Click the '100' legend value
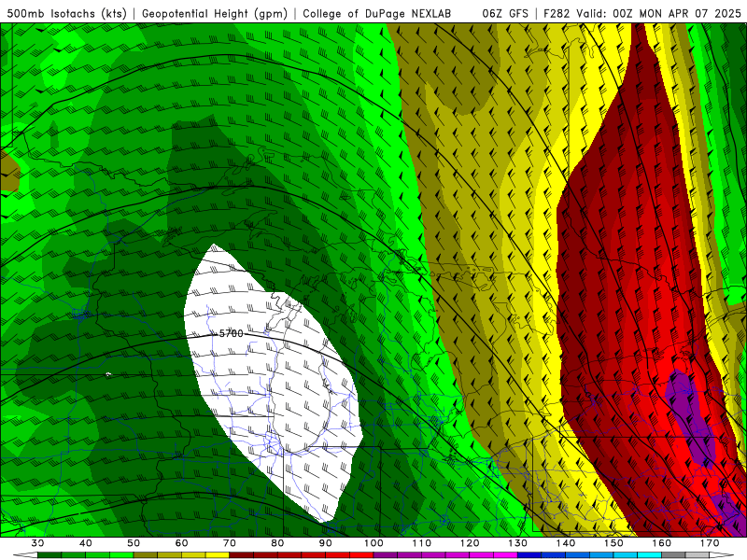Screen dimensions: 747x560 373,543
